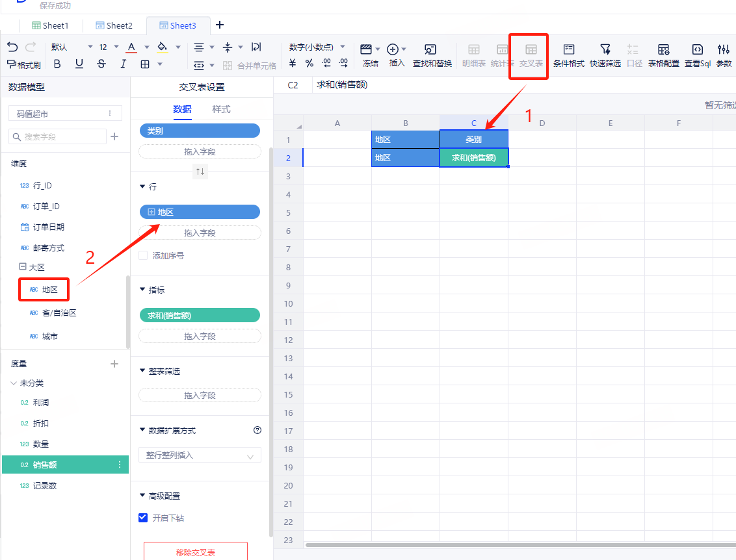Image resolution: width=736 pixels, height=560 pixels.
Task: Click the 搜索字段 search field
Action: coord(57,136)
